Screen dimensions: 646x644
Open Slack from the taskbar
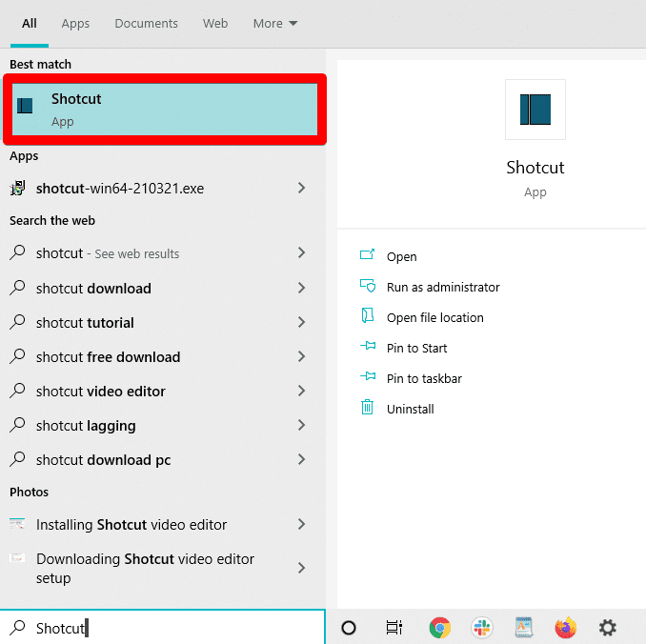(x=482, y=628)
